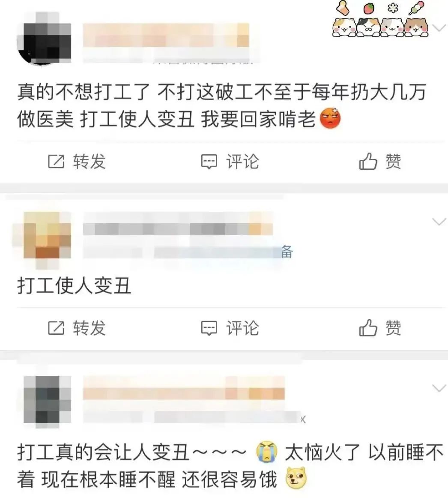
Task: Open the comment icon on the first post
Action: tap(209, 162)
